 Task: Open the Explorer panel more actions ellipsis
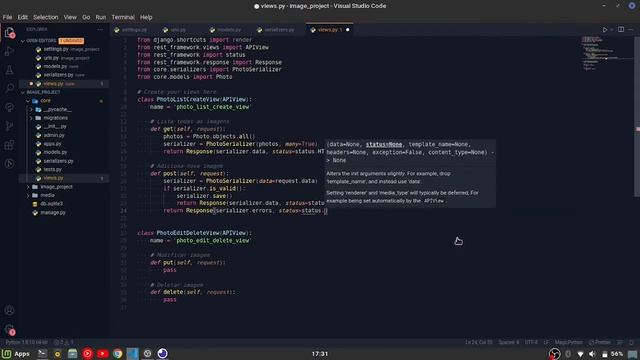click(x=100, y=29)
